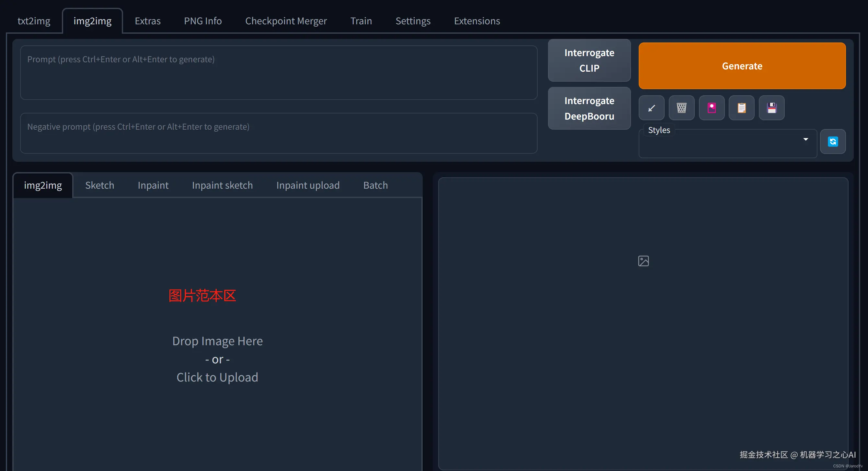Click the pink extra networks card icon

click(711, 108)
